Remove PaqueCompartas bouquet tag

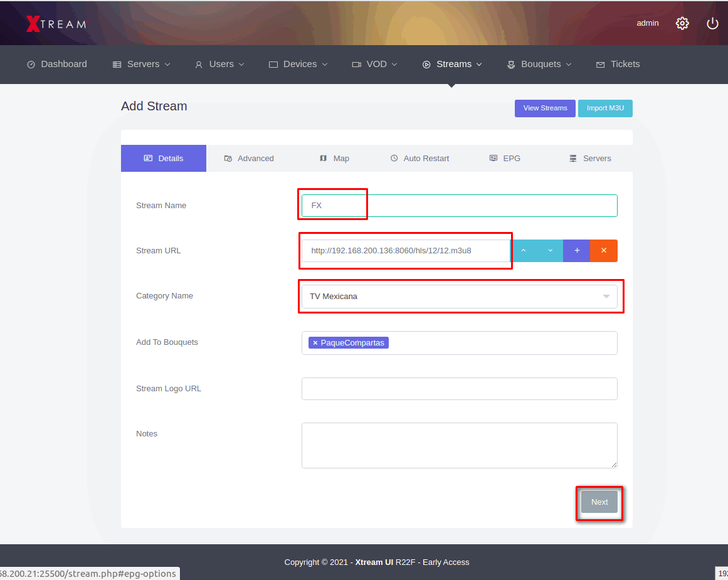(x=315, y=343)
